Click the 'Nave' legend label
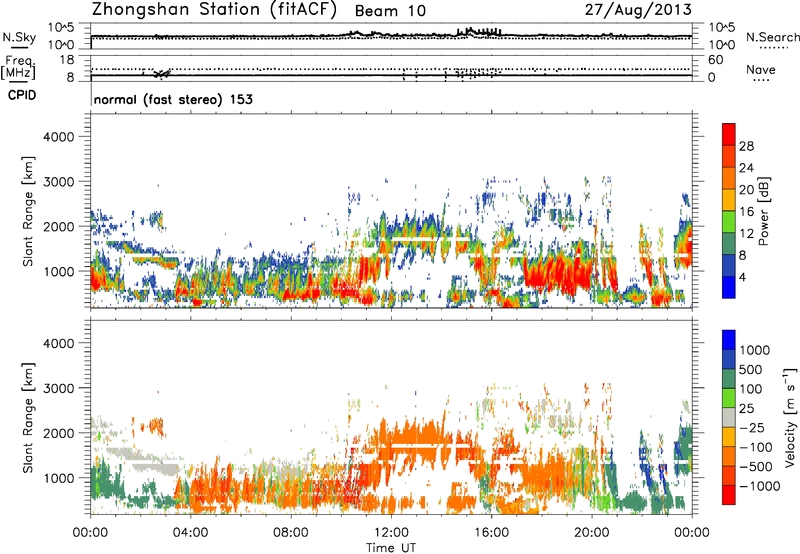The height and width of the screenshot is (554, 800). pyautogui.click(x=761, y=69)
